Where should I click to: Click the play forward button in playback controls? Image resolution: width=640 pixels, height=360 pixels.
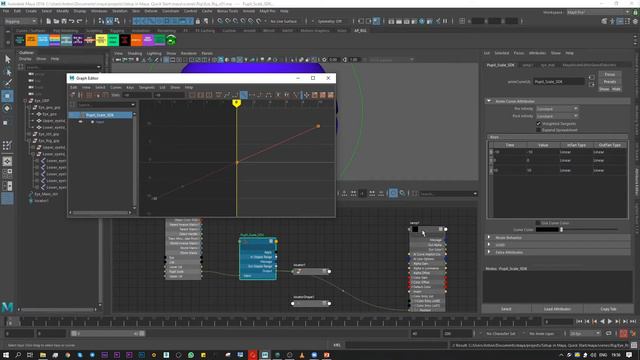610,322
